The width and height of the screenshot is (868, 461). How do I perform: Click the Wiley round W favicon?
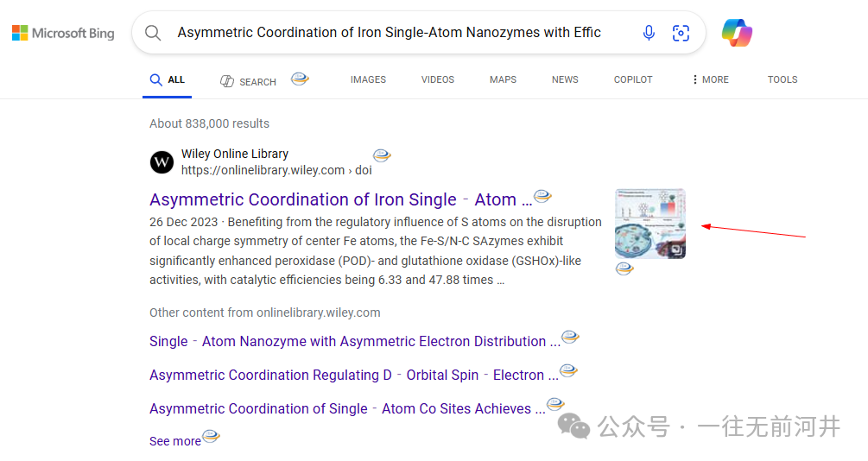[162, 162]
